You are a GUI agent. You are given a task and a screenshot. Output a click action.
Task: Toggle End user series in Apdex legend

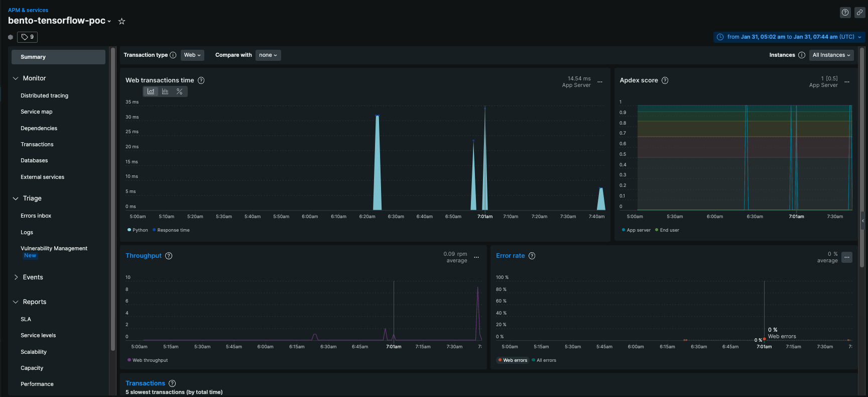tap(667, 230)
